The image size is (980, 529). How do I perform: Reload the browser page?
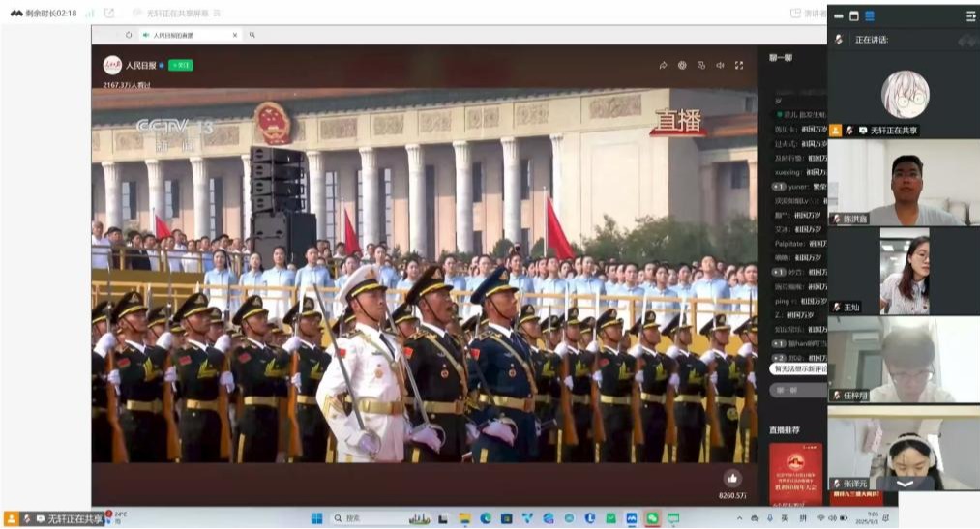click(x=129, y=35)
